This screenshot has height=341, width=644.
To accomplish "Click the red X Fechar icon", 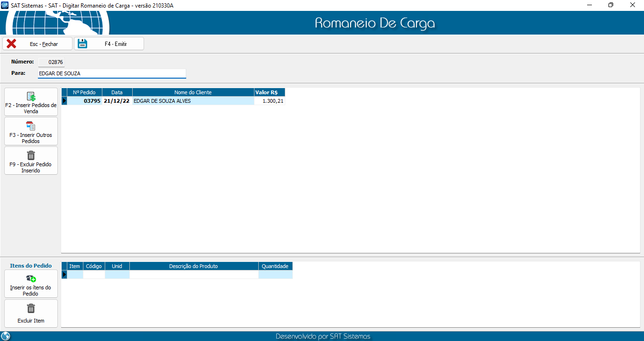I will click(11, 44).
